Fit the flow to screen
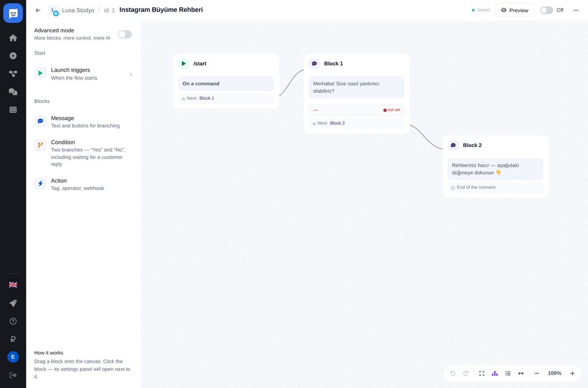Image resolution: width=588 pixels, height=388 pixels. [x=482, y=373]
